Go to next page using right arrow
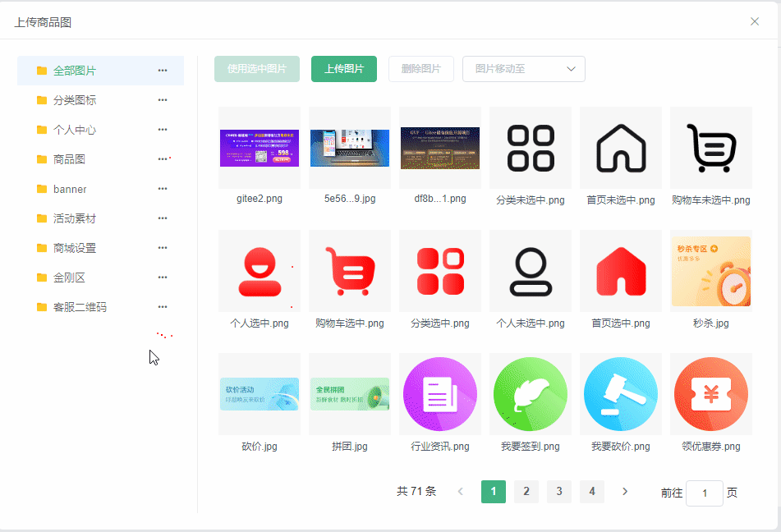The width and height of the screenshot is (781, 532). [625, 492]
